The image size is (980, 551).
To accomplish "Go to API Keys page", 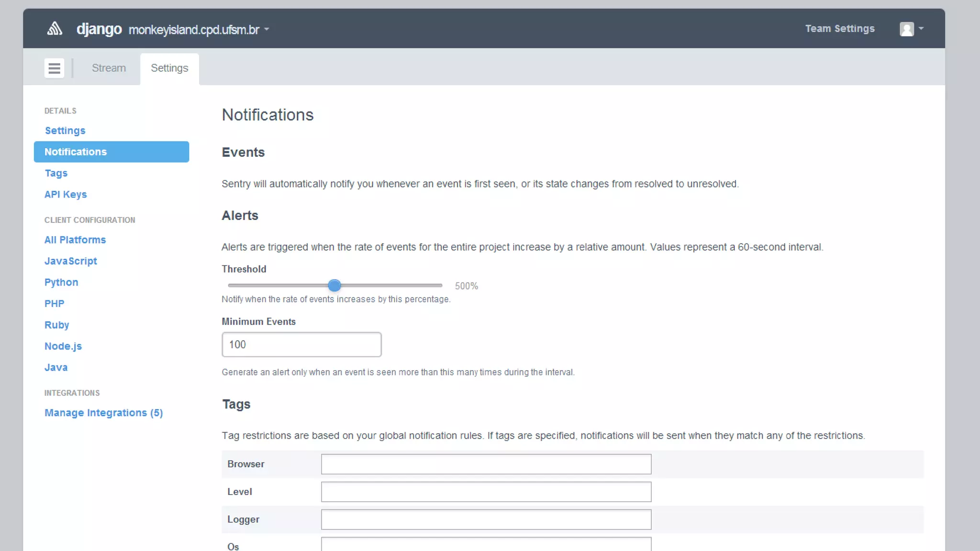I will click(66, 194).
